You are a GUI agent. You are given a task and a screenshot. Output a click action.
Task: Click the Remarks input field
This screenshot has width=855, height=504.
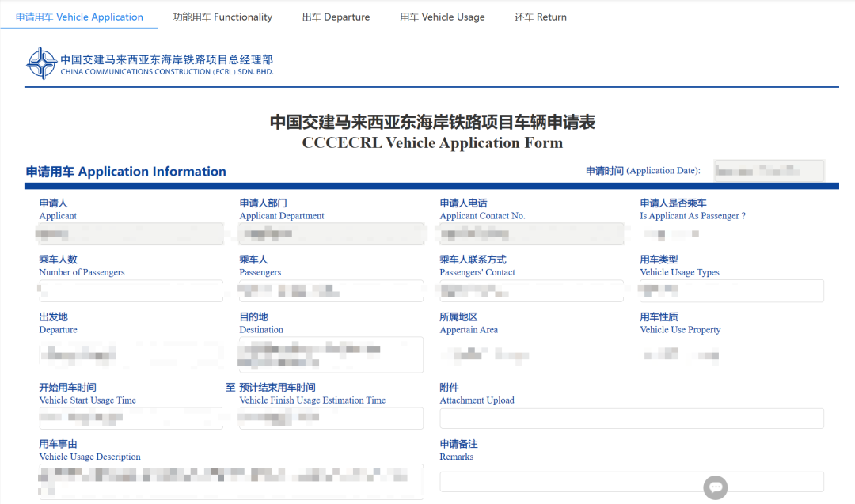pos(632,482)
